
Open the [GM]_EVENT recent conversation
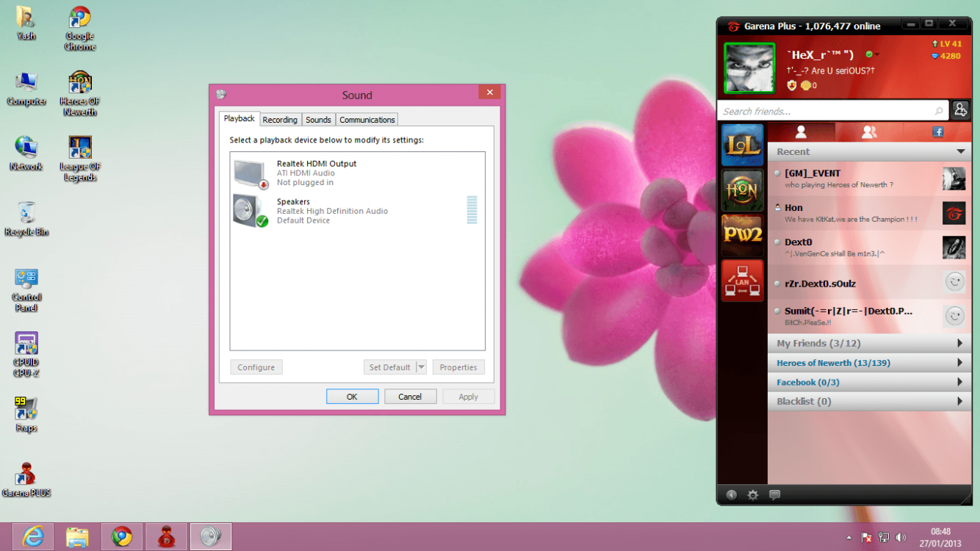pyautogui.click(x=869, y=179)
